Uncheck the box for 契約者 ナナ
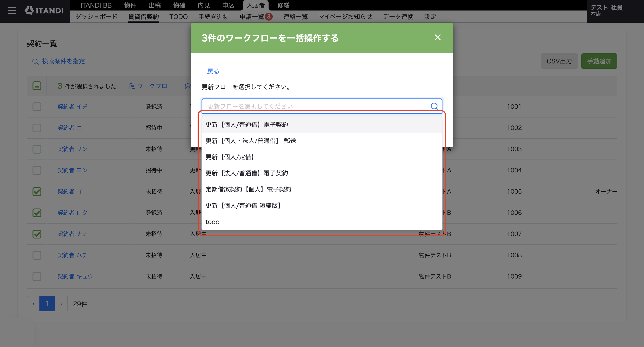644x347 pixels. tap(37, 234)
